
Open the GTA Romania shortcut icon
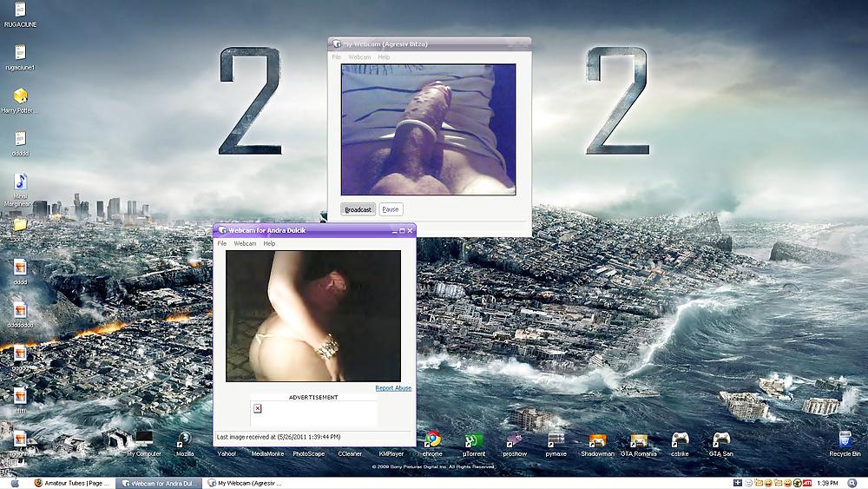(x=638, y=440)
